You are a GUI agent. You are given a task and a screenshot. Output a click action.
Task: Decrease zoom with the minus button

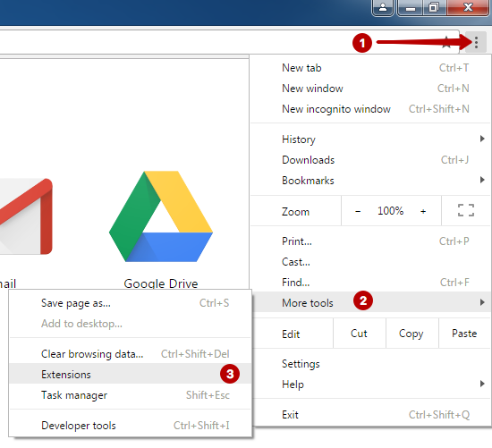[358, 211]
